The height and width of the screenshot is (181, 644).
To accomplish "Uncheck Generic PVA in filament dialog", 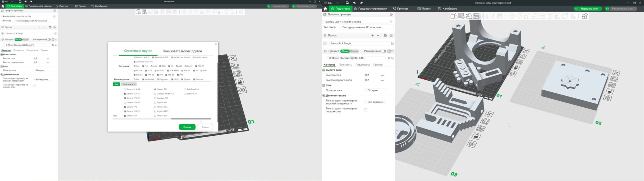I will [x=125, y=116].
